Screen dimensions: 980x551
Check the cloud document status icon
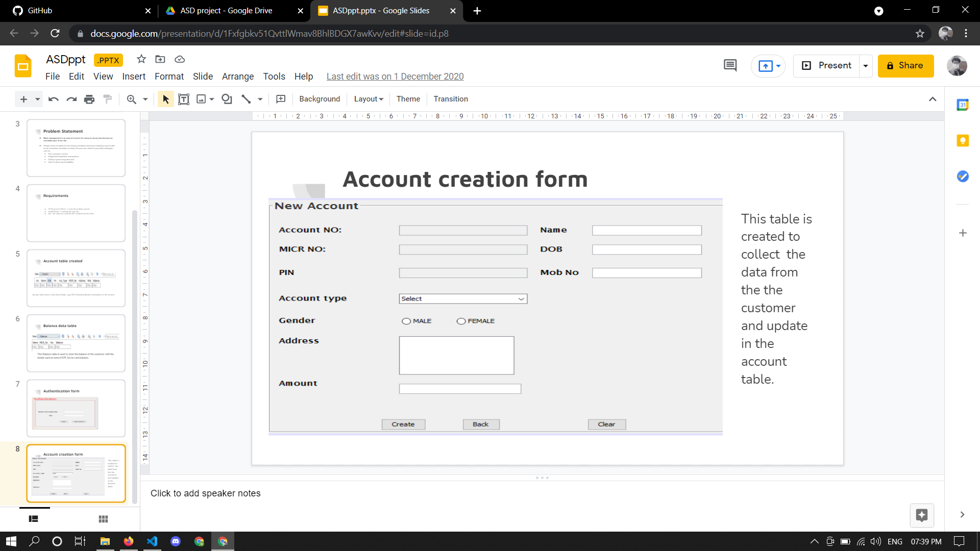point(180,59)
